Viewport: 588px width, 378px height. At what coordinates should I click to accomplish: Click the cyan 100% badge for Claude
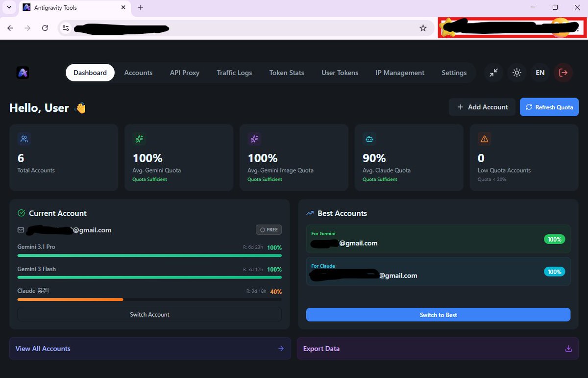[554, 272]
